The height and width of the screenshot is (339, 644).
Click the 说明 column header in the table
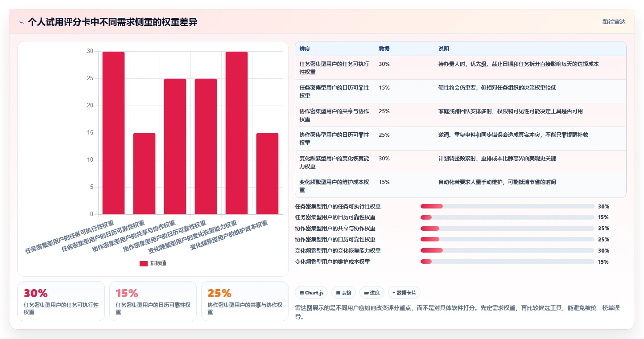click(444, 49)
